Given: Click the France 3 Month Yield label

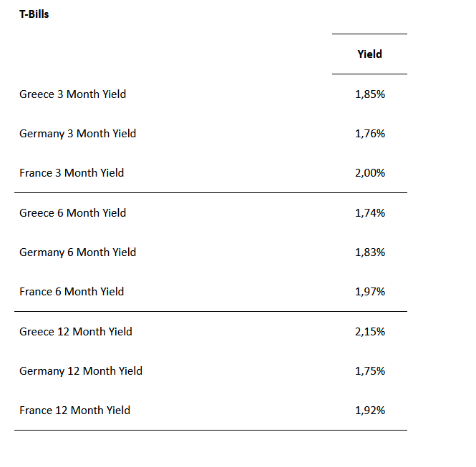Looking at the screenshot, I should click(72, 173).
